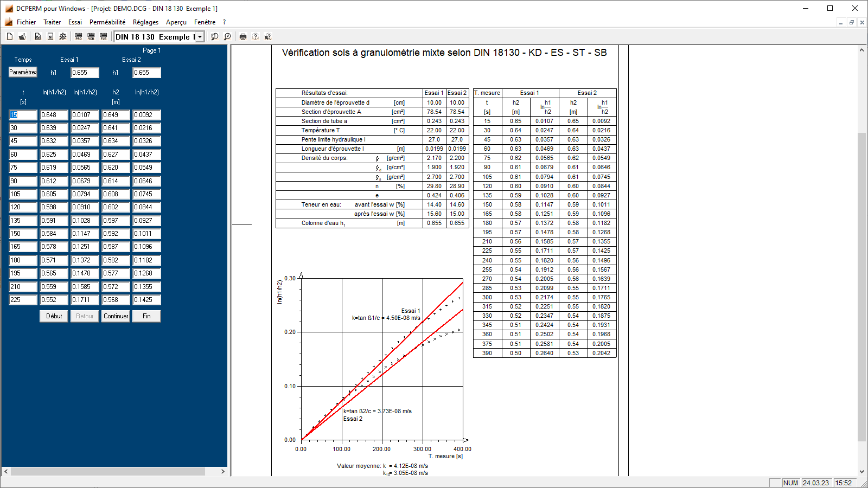Open the DIN 18 130 Exemple 1 dropdown

click(x=200, y=37)
